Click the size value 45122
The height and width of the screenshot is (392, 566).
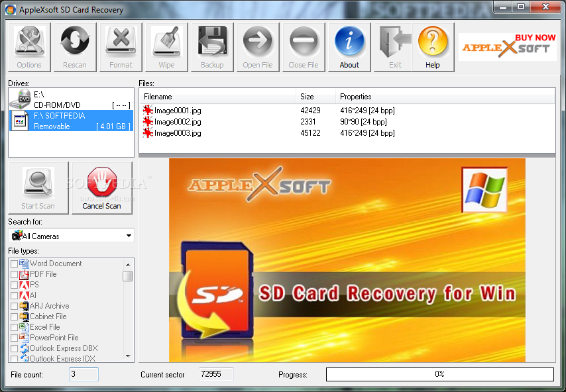[x=310, y=133]
